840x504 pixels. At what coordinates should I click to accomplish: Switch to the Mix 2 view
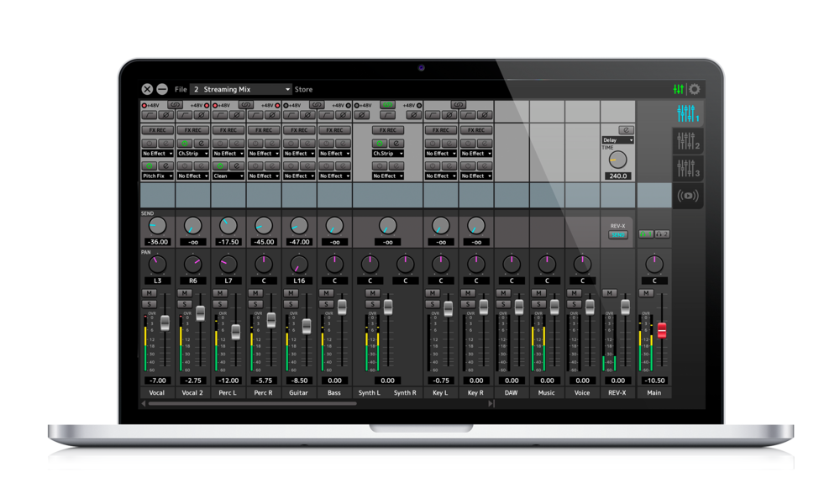[x=687, y=141]
